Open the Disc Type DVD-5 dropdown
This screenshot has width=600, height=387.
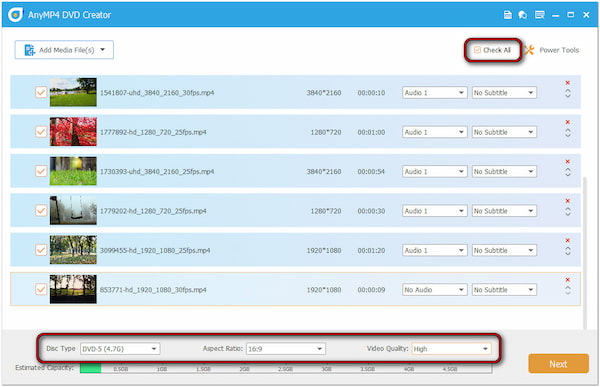coord(120,349)
